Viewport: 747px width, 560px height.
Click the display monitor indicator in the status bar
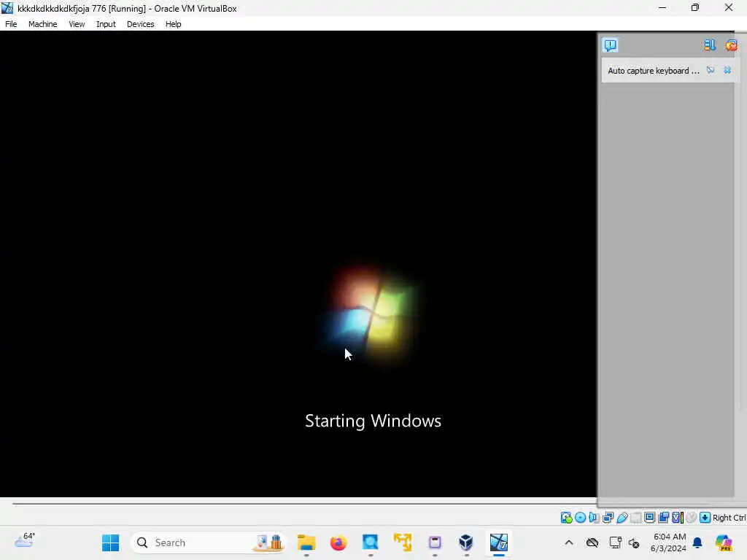[x=649, y=518]
